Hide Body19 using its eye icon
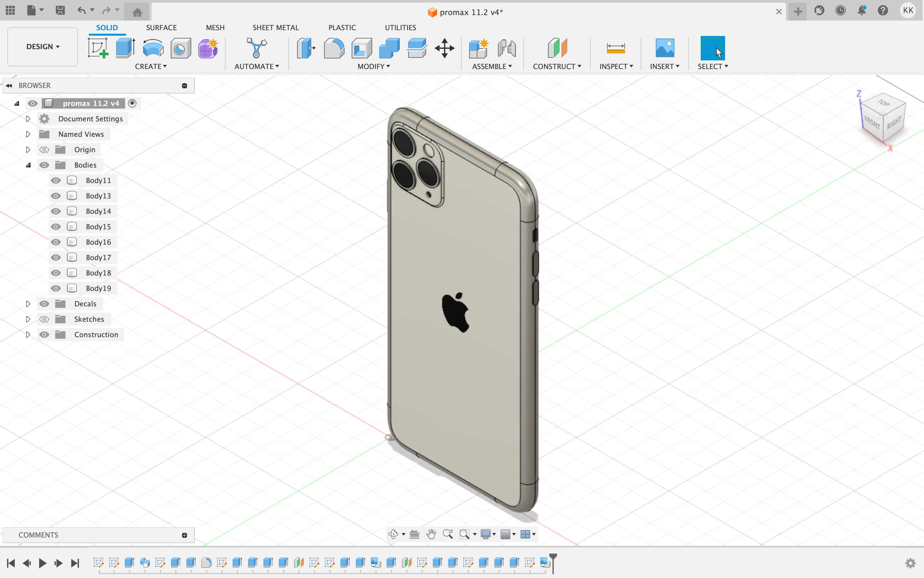Screen dimensions: 924x578 (x=56, y=288)
